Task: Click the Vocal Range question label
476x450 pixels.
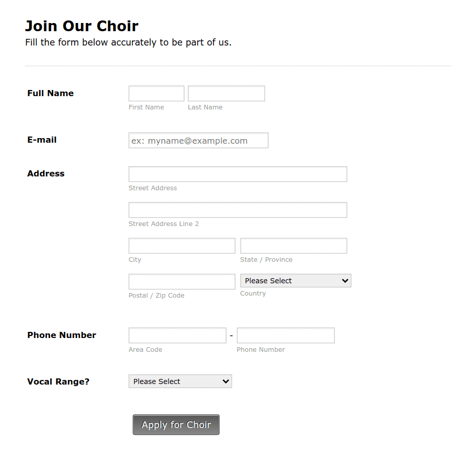Action: (x=58, y=381)
